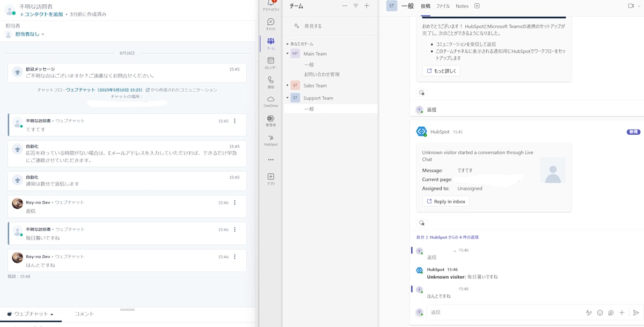Image resolution: width=644 pixels, height=327 pixels.
Task: Switch to the 投稿 tab
Action: pos(426,6)
